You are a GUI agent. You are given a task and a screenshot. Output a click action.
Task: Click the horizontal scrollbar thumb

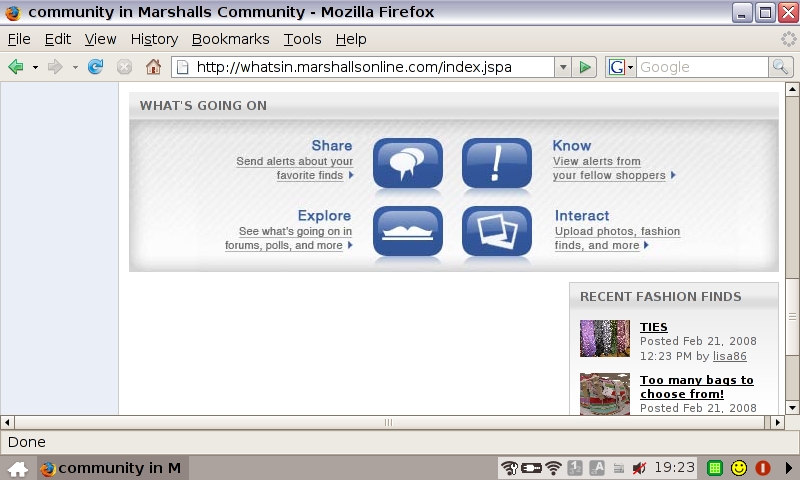click(x=389, y=422)
